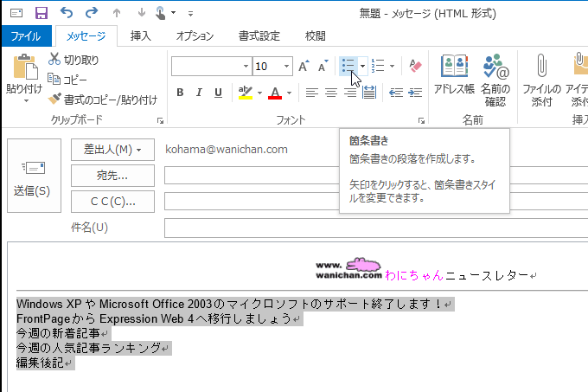Expand the font size dropdown
This screenshot has height=392, width=588.
[x=286, y=66]
